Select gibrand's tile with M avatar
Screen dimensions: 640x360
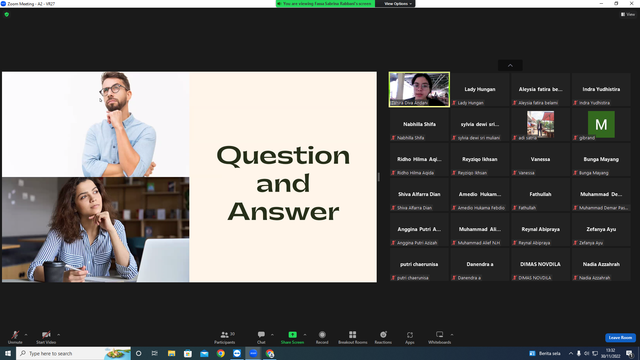pyautogui.click(x=601, y=124)
